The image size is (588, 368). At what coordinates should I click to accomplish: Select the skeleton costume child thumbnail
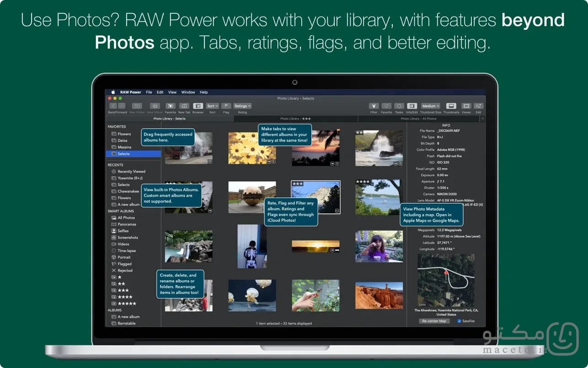(252, 246)
